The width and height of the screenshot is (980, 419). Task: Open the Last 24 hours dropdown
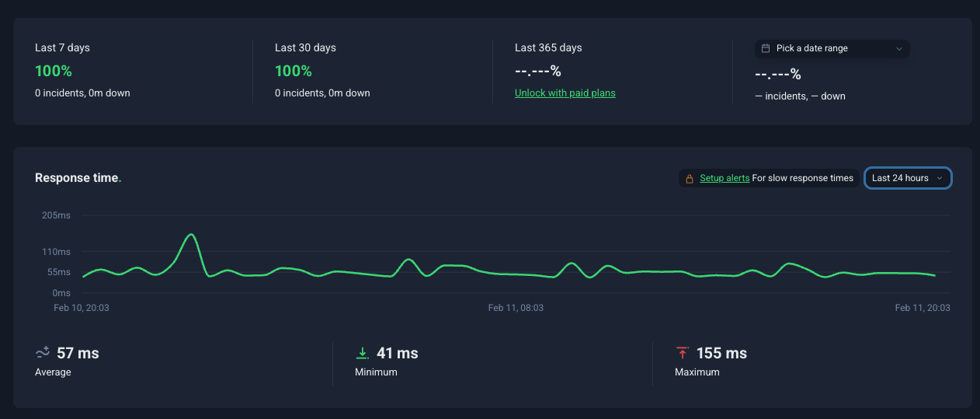[907, 178]
